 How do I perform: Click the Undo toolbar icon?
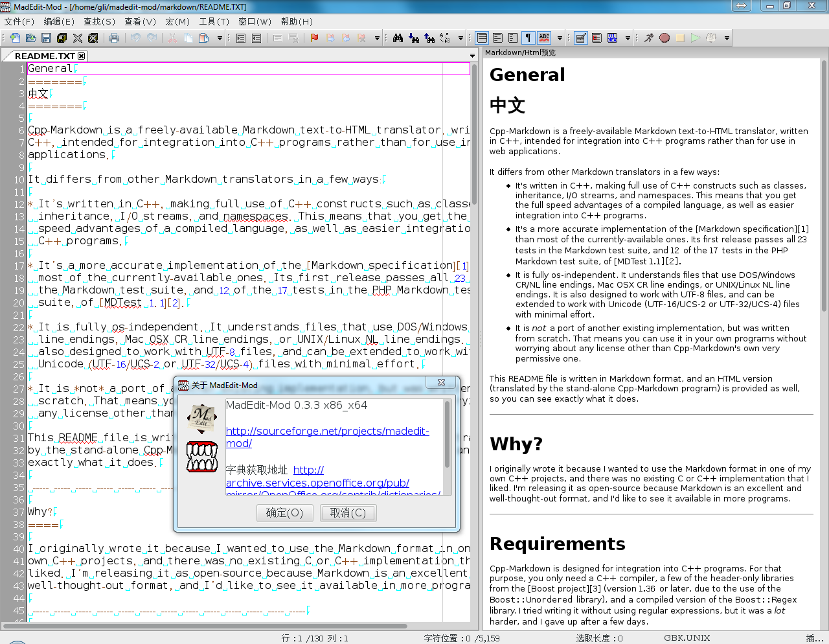[x=135, y=38]
